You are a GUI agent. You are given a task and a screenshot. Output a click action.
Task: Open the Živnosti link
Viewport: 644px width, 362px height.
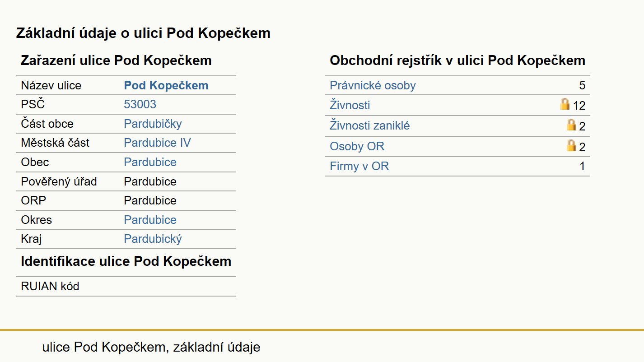350,105
